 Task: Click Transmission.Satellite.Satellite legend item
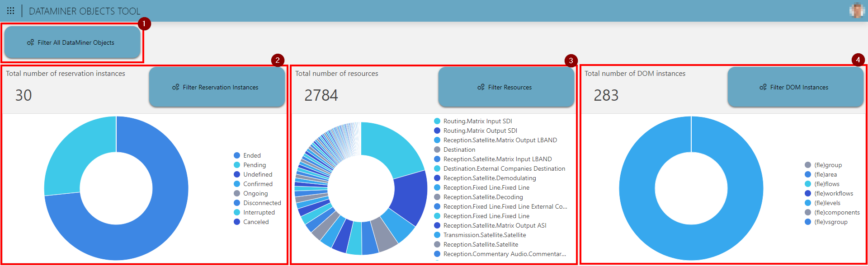point(480,235)
